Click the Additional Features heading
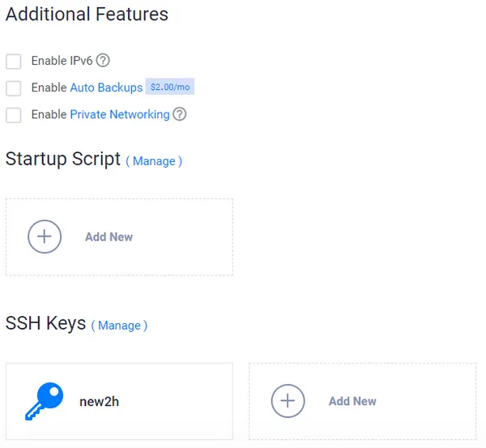486x448 pixels. (87, 15)
